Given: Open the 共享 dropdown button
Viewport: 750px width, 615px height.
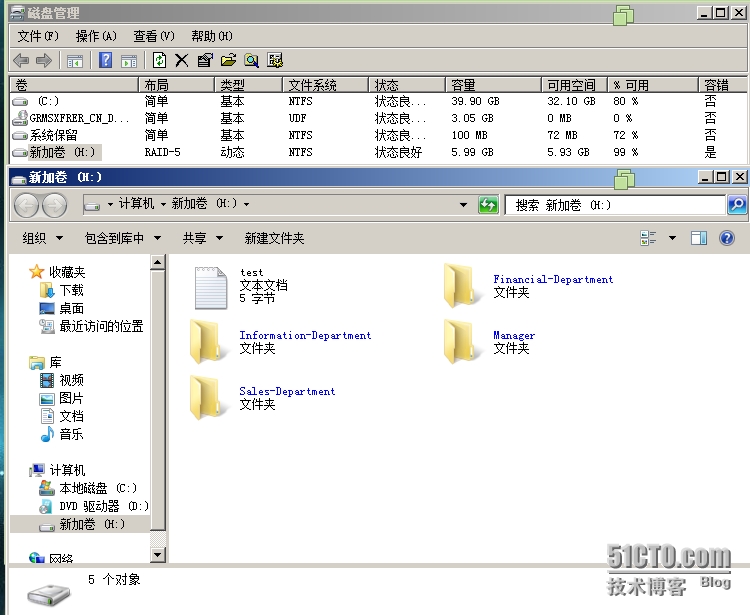Looking at the screenshot, I should pos(201,238).
